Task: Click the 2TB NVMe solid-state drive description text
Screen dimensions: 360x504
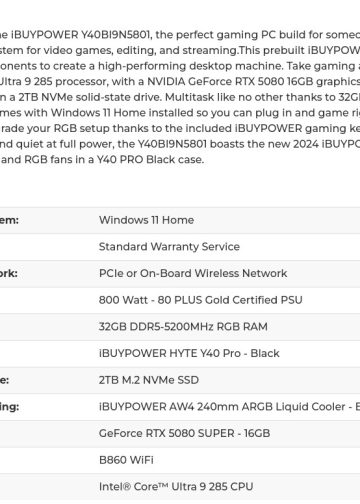Action: [x=90, y=97]
